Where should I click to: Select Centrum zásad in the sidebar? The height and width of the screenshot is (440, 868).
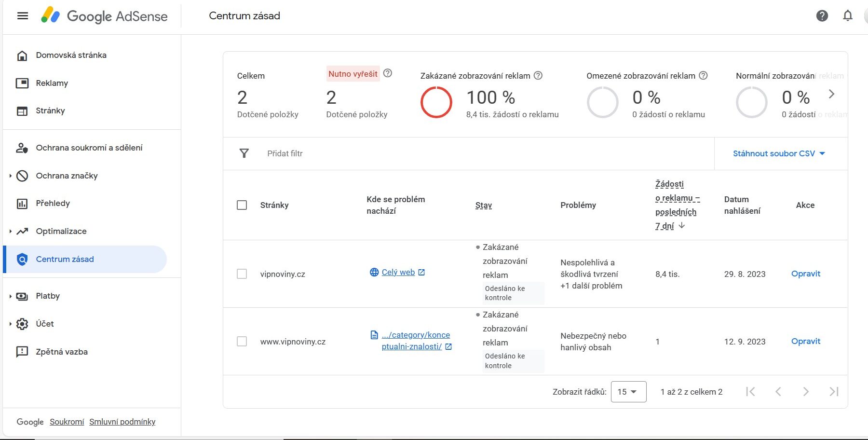[85, 259]
